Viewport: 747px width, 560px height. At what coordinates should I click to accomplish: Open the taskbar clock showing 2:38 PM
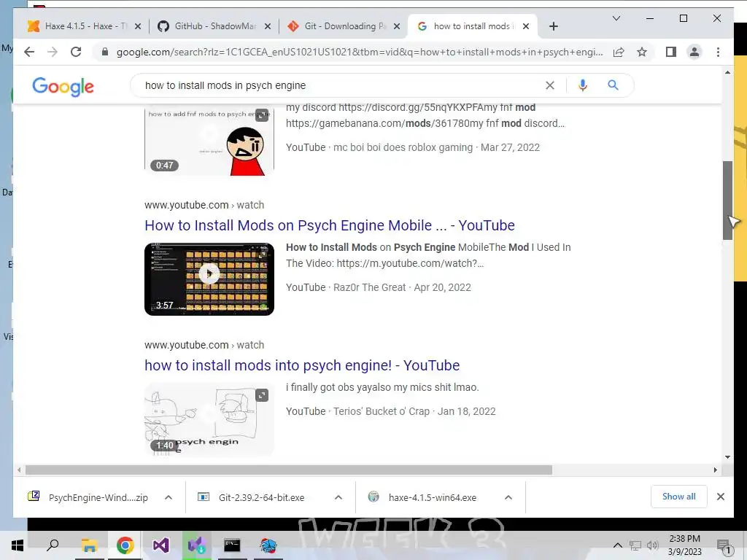pyautogui.click(x=684, y=545)
